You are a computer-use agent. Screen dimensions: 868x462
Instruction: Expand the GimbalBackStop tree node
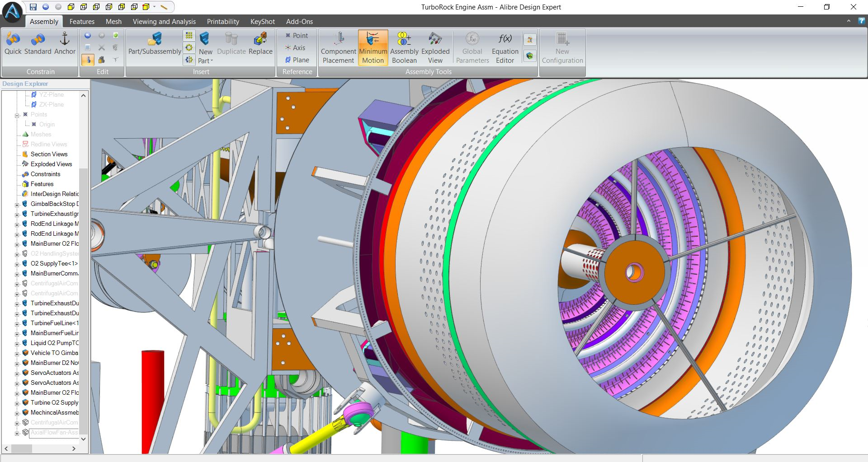coord(17,205)
